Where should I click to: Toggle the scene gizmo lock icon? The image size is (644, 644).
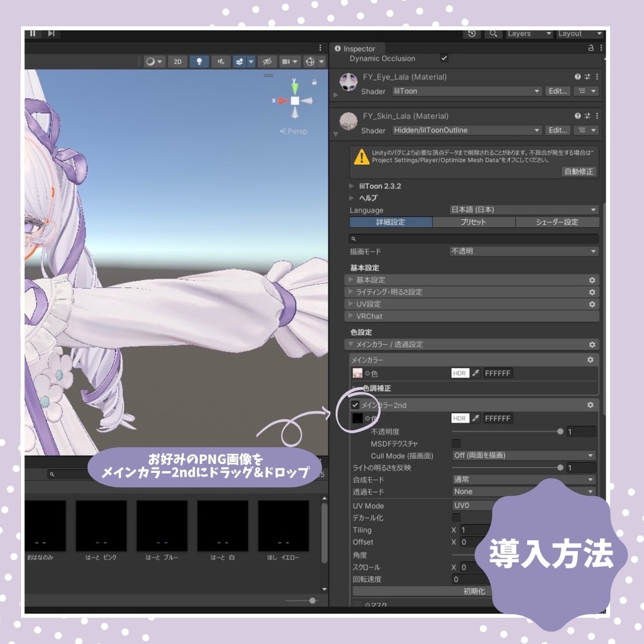314,82
